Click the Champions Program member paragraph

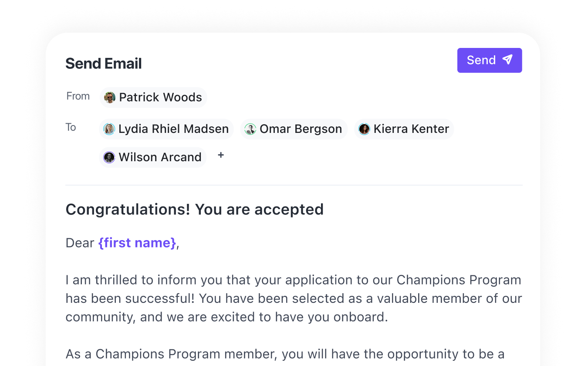click(285, 354)
